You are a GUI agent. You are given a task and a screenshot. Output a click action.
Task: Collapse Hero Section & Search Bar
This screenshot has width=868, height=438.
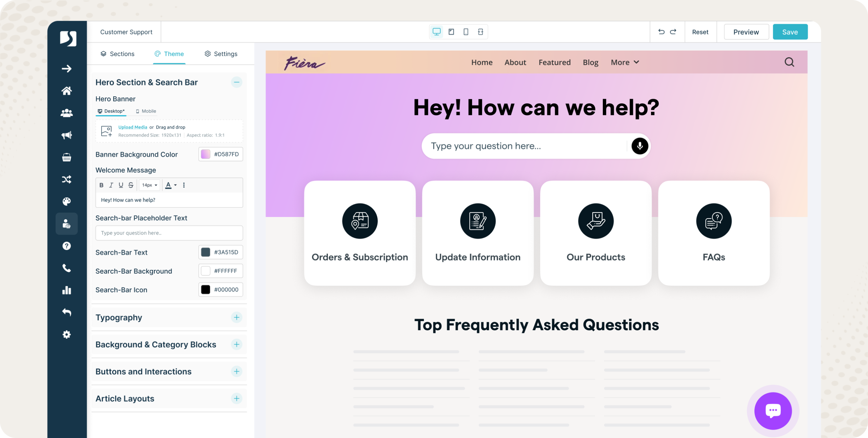coord(236,82)
